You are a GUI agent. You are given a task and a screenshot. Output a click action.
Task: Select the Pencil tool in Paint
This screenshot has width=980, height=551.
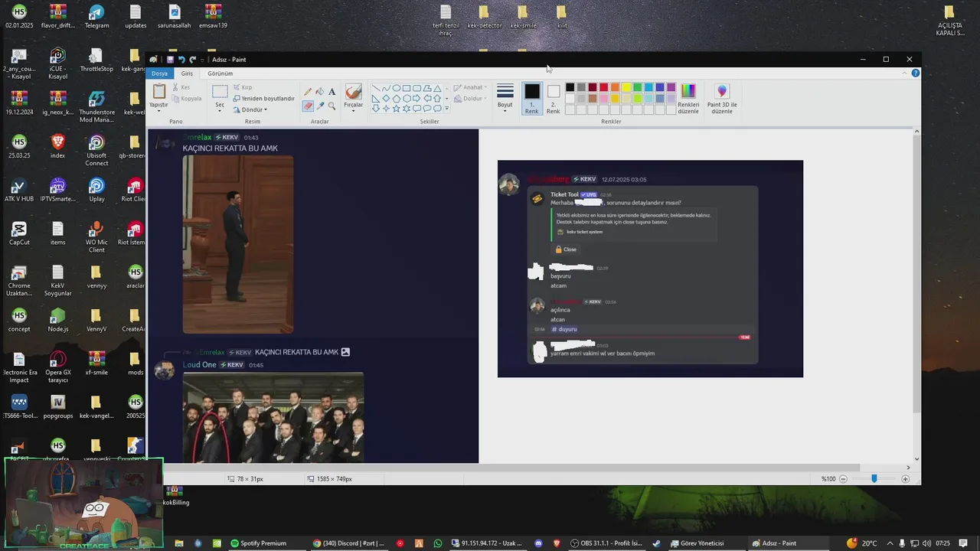click(x=308, y=92)
